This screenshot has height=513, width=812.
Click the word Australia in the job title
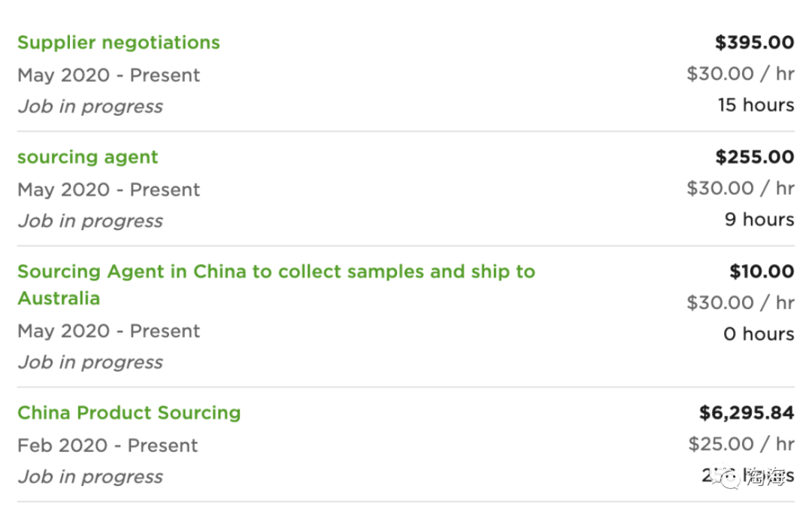pos(59,299)
